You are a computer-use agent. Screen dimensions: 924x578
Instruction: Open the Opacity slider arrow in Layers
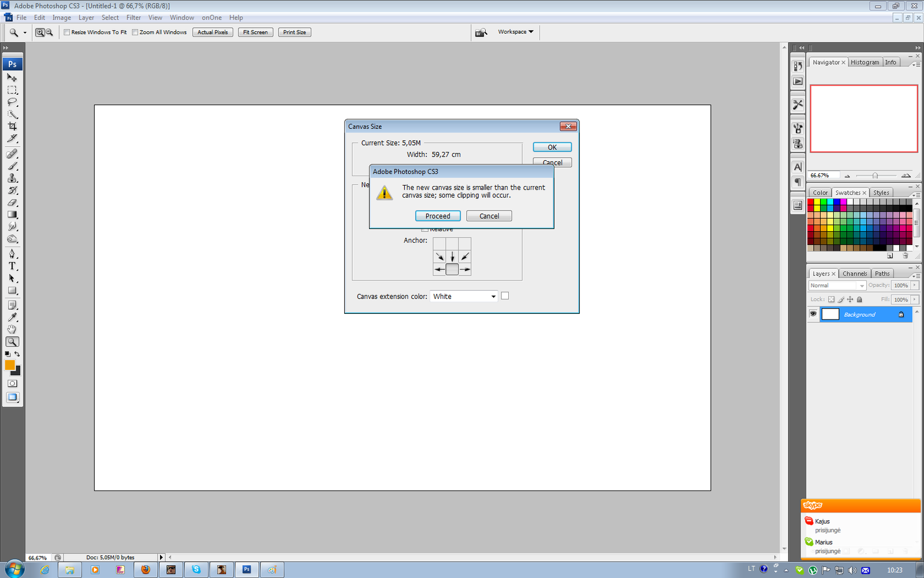pyautogui.click(x=915, y=285)
